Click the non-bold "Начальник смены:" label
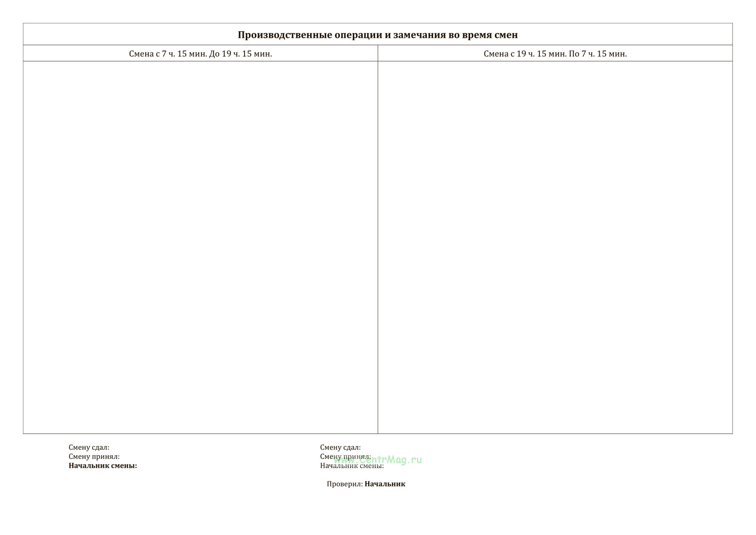The height and width of the screenshot is (535, 756). tap(351, 466)
